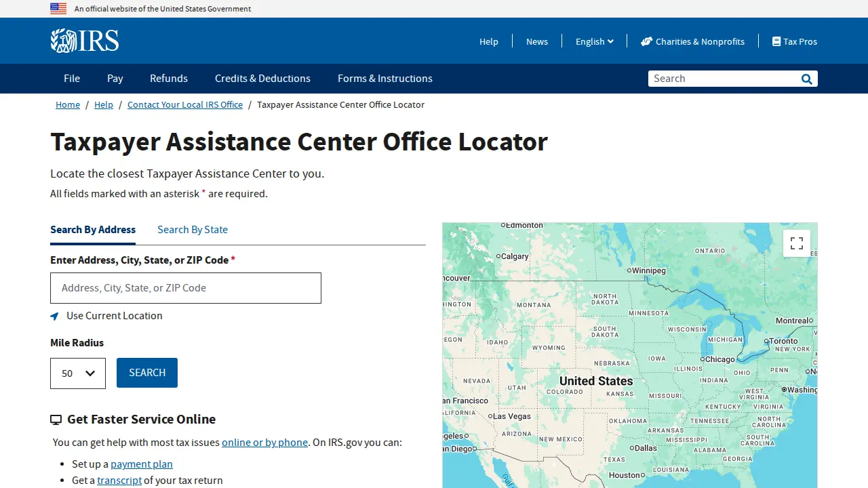Click the US flag icon
This screenshot has width=868, height=488.
[58, 9]
